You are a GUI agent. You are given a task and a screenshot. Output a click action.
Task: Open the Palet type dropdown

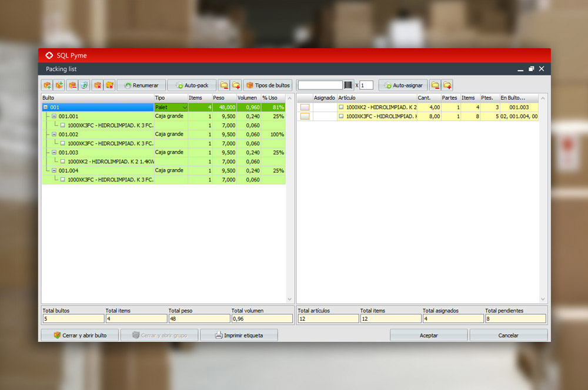point(185,107)
